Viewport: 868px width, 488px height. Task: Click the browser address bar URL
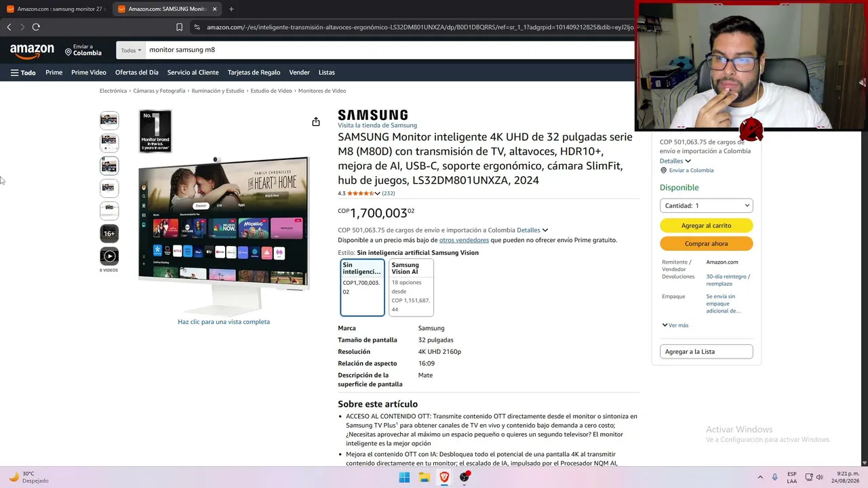coord(419,27)
